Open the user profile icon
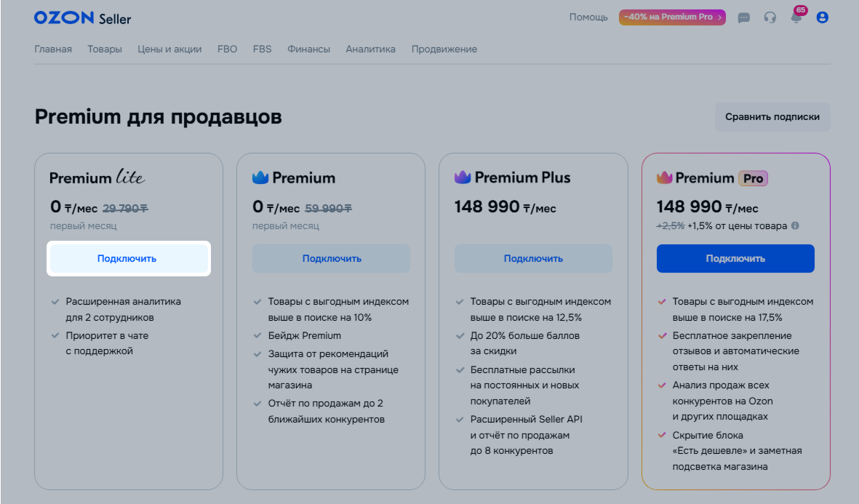This screenshot has height=504, width=859. coord(823,17)
